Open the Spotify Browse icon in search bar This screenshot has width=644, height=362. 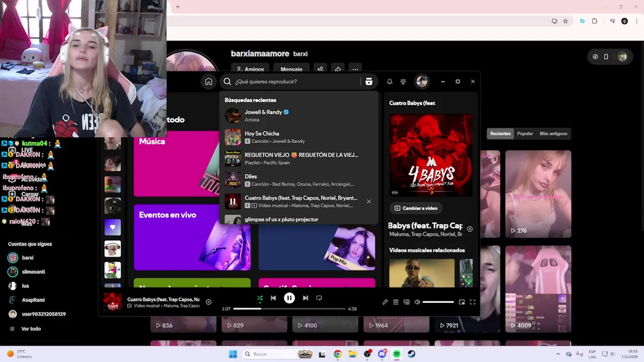[x=369, y=81]
